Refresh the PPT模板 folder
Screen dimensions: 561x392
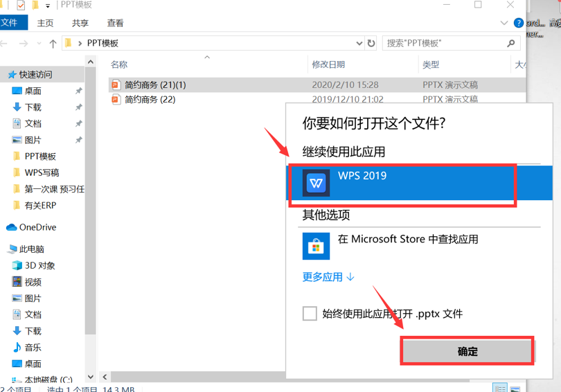coord(371,43)
